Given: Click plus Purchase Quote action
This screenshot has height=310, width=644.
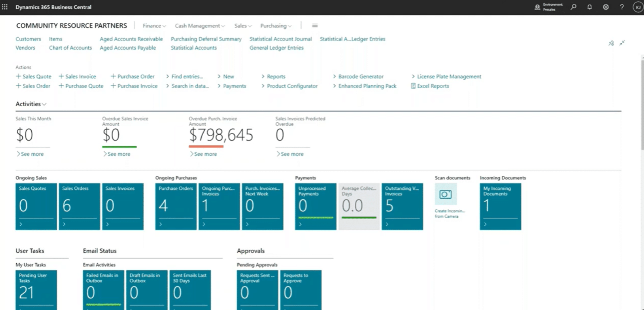Looking at the screenshot, I should point(81,86).
